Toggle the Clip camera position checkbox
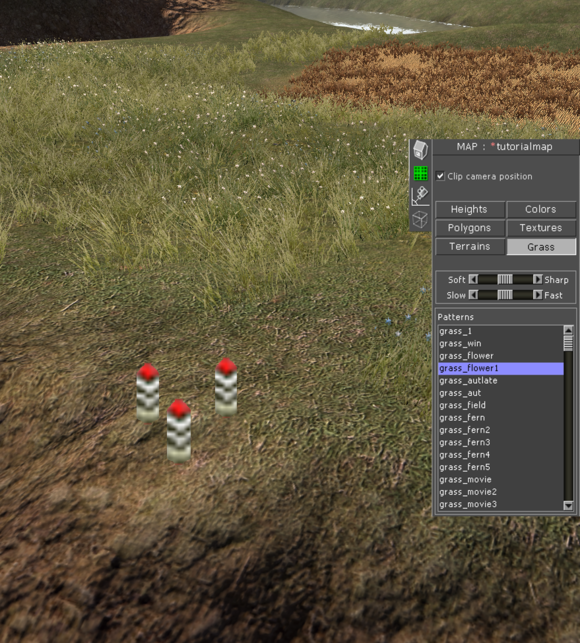The height and width of the screenshot is (643, 580). [440, 176]
